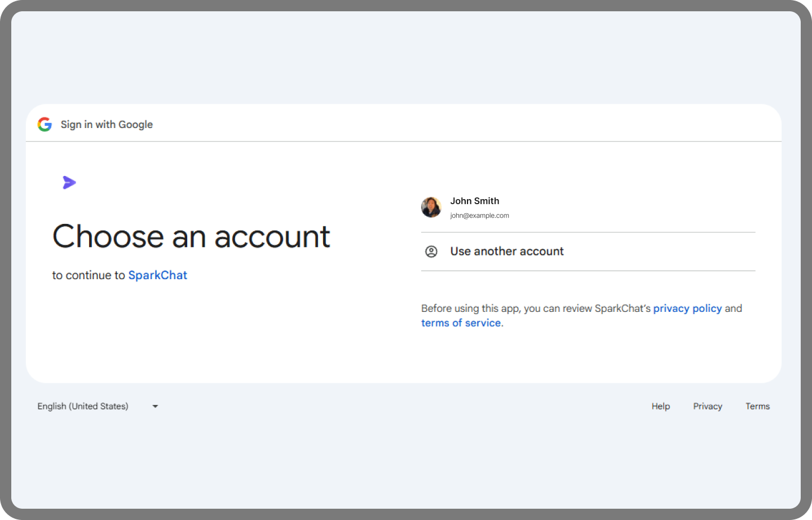This screenshot has width=812, height=520.
Task: Click the word 'and' after privacy policy
Action: pos(733,309)
